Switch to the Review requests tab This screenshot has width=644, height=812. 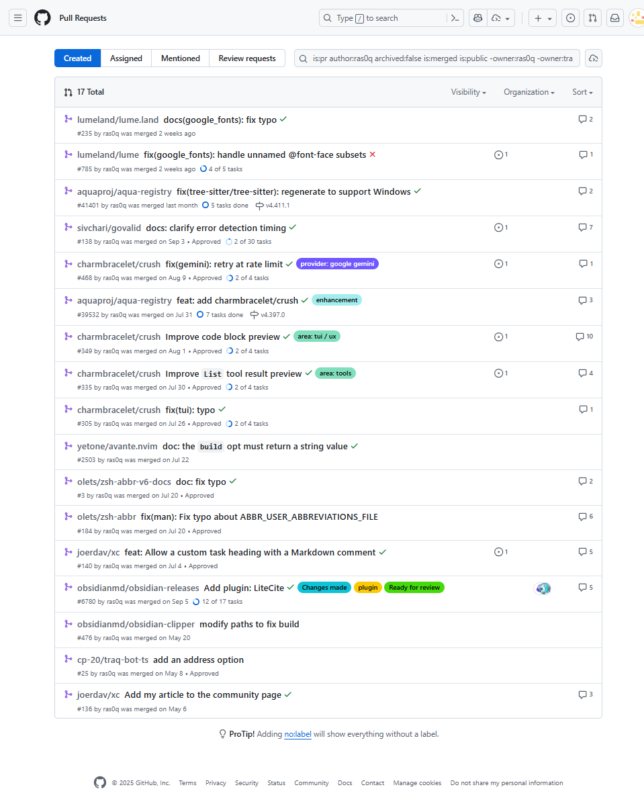(247, 58)
